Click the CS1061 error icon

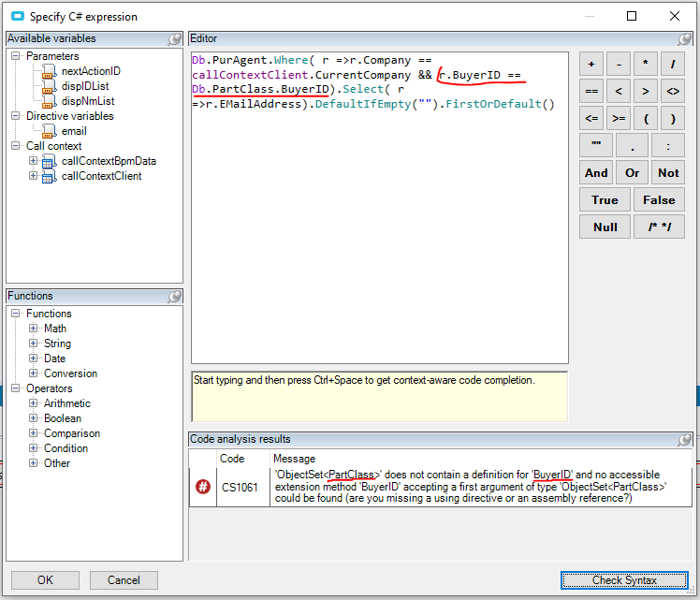pos(203,487)
